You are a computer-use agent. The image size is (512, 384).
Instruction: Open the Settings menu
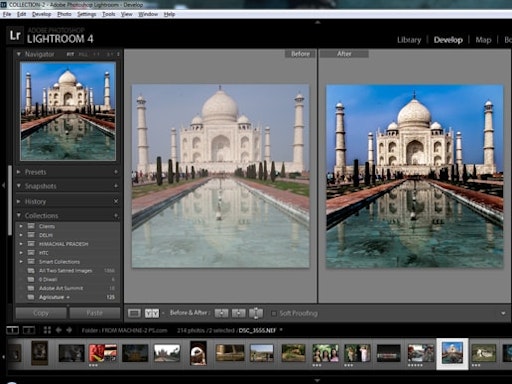[x=87, y=14]
